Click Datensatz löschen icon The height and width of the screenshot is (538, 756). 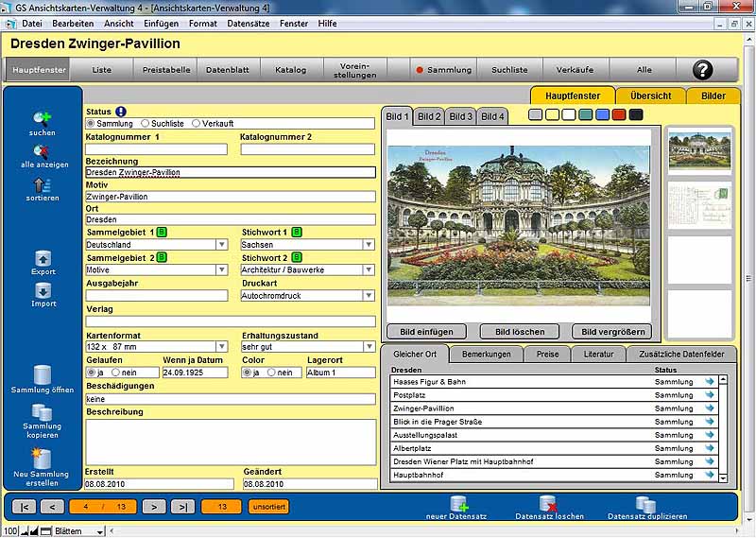(548, 504)
